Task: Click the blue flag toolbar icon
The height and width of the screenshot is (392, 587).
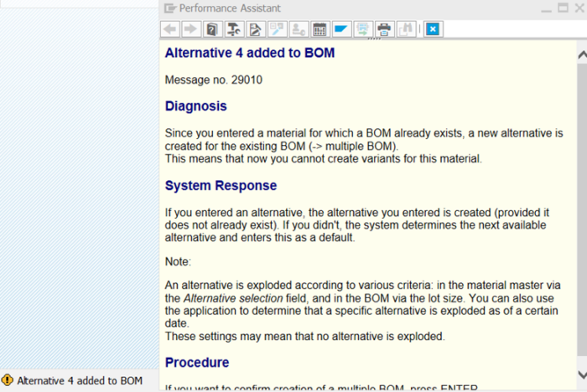Action: pyautogui.click(x=341, y=29)
